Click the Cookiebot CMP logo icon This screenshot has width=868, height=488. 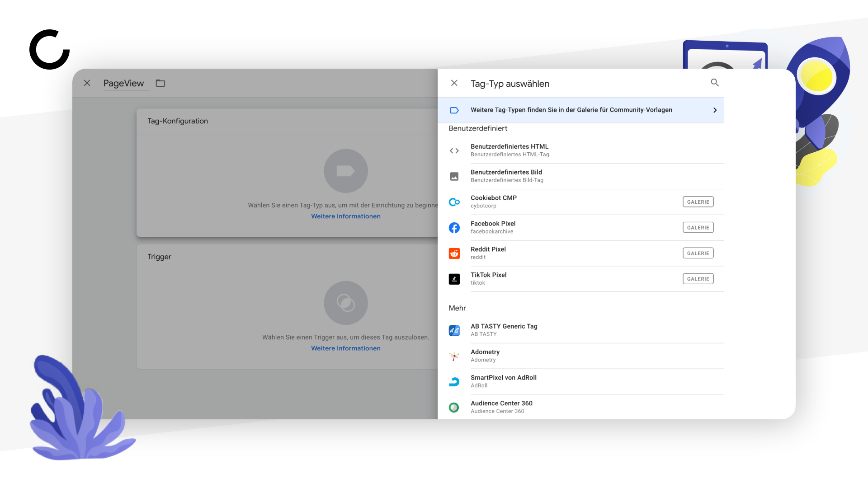click(454, 202)
